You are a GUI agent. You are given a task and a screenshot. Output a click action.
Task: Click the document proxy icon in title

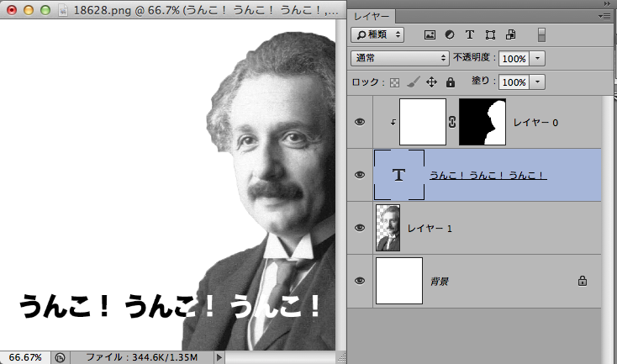tap(63, 10)
